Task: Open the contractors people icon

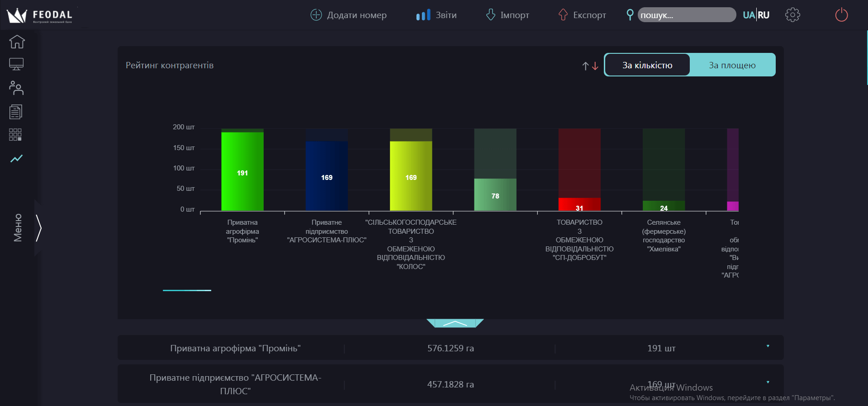Action: click(x=16, y=88)
